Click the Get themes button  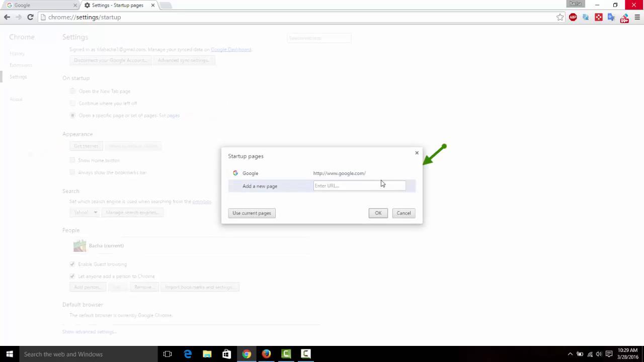[x=86, y=146]
